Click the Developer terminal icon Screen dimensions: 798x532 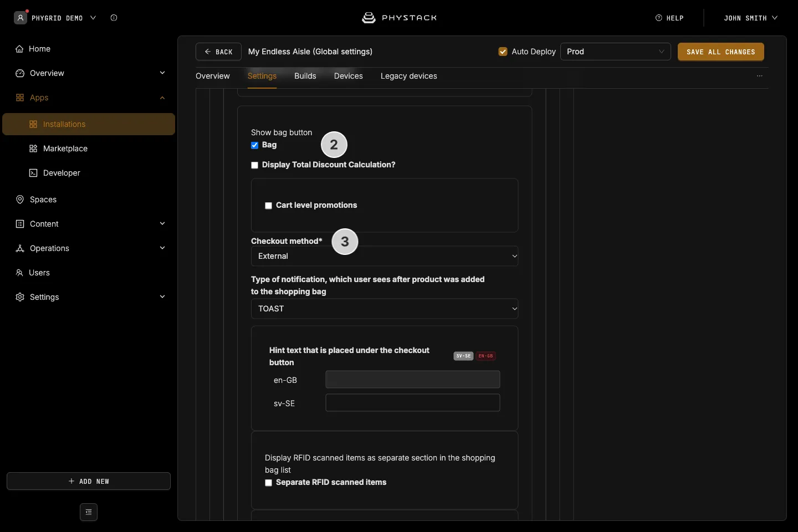(x=33, y=173)
